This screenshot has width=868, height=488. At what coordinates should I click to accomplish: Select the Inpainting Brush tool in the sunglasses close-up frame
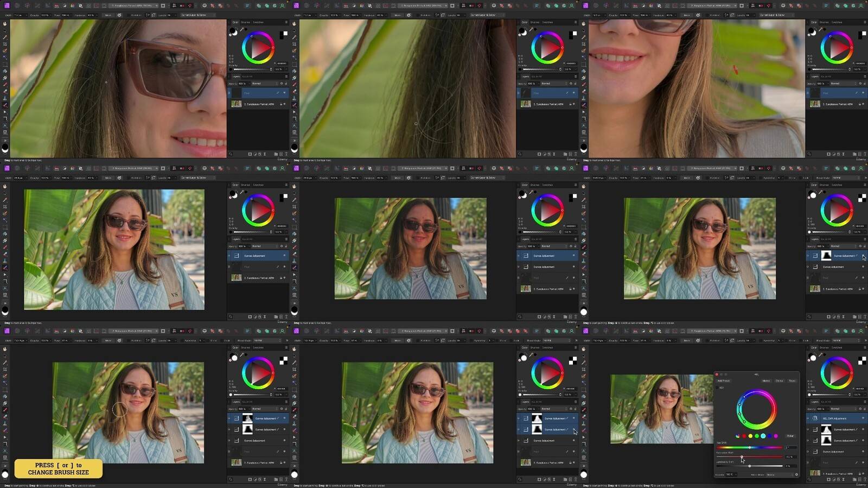pyautogui.click(x=5, y=105)
